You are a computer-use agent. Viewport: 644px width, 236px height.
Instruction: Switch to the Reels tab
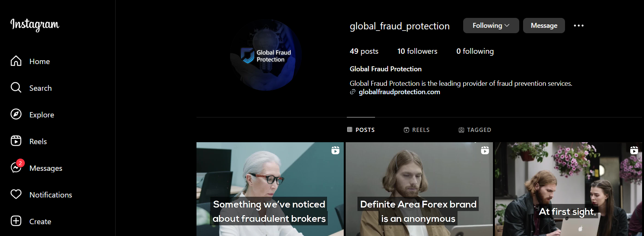[x=417, y=130]
